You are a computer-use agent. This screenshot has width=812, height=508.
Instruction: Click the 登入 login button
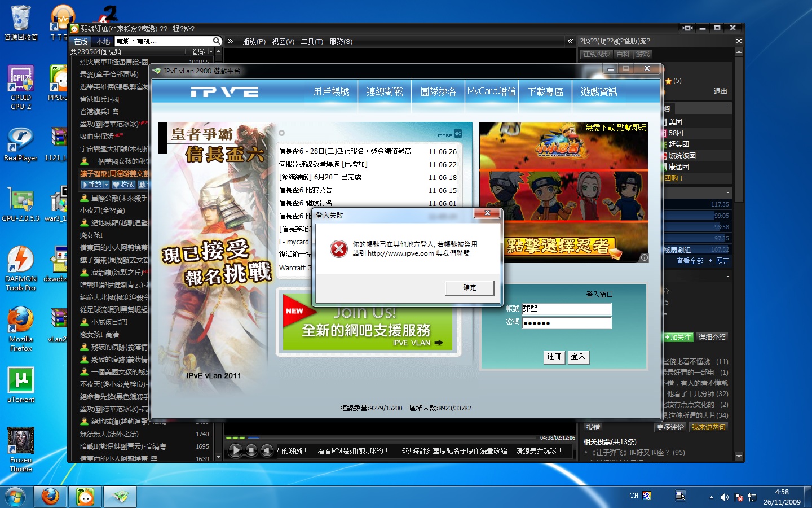(x=579, y=357)
